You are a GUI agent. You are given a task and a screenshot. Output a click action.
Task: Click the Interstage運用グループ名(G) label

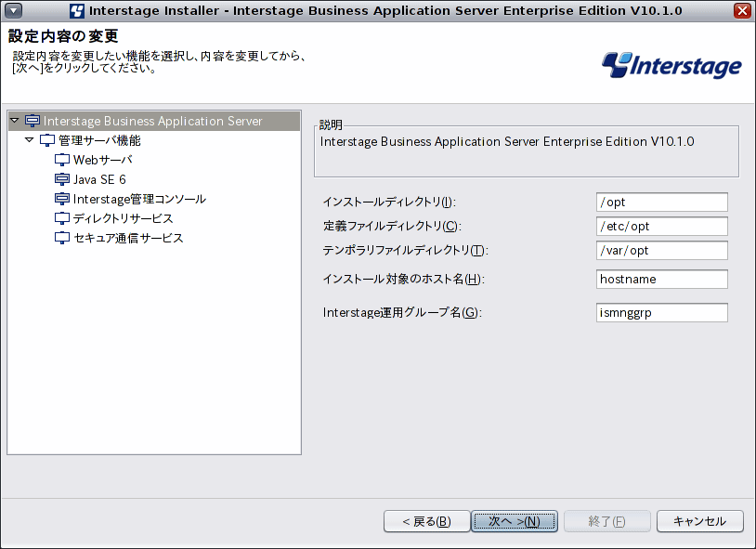click(x=402, y=313)
